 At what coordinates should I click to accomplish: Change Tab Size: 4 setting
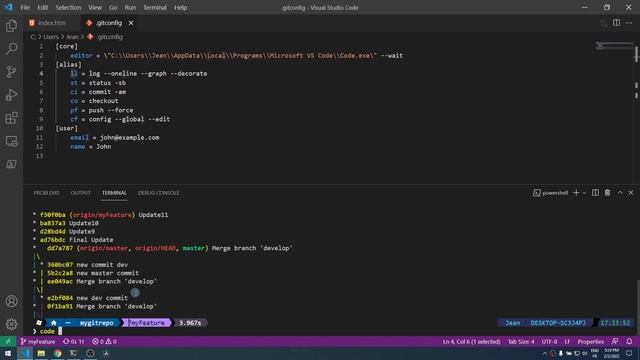click(521, 342)
